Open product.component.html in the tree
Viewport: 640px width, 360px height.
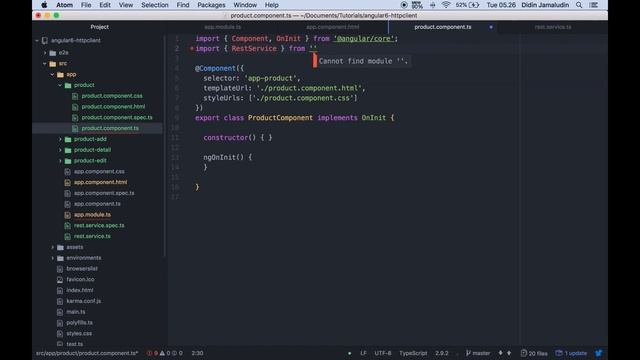(x=113, y=107)
